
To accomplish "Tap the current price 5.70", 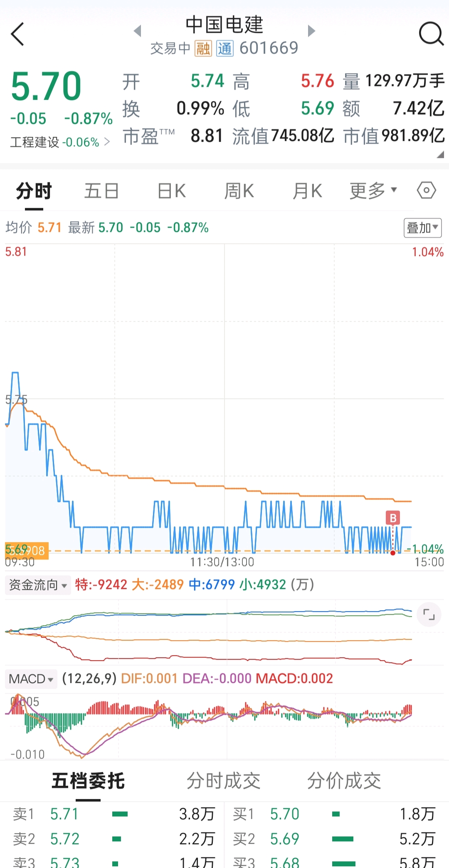I will click(46, 86).
